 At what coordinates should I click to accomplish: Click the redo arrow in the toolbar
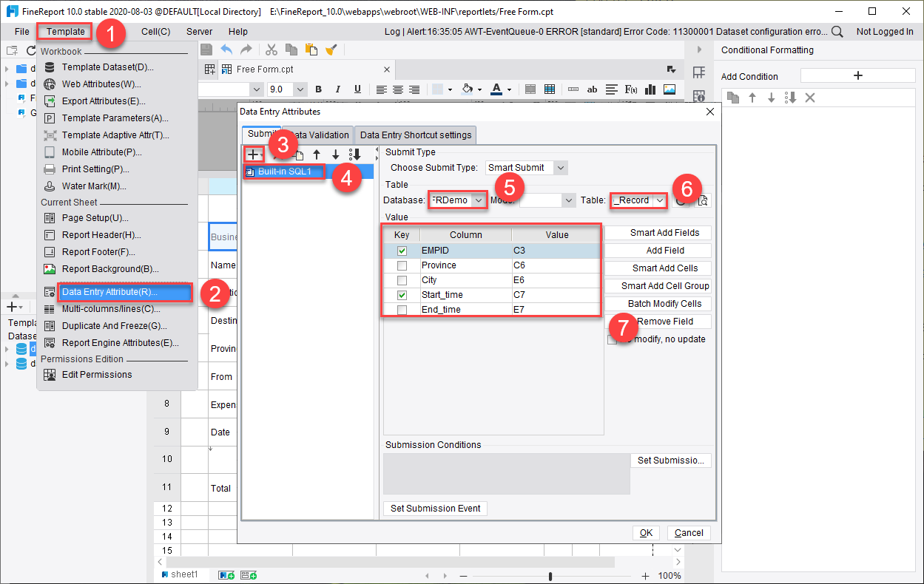(246, 50)
